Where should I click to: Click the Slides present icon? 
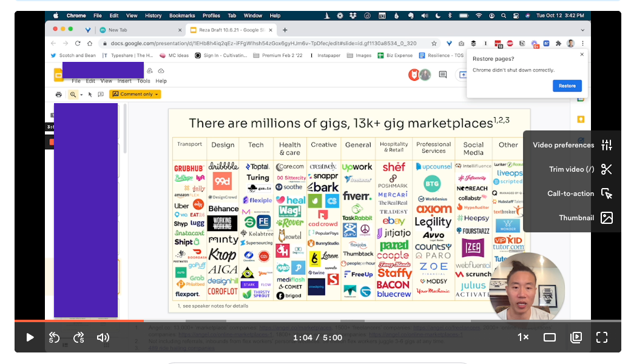[463, 75]
